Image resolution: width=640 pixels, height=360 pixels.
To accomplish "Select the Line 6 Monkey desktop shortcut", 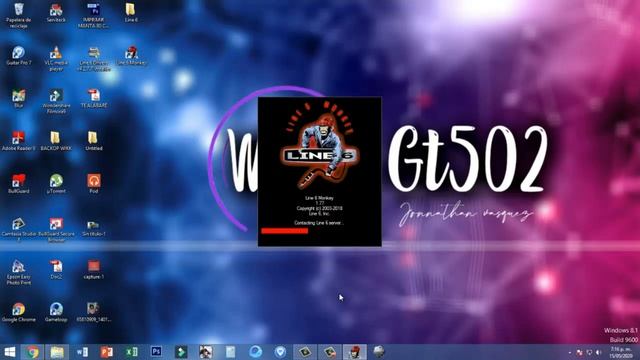I will (x=131, y=56).
